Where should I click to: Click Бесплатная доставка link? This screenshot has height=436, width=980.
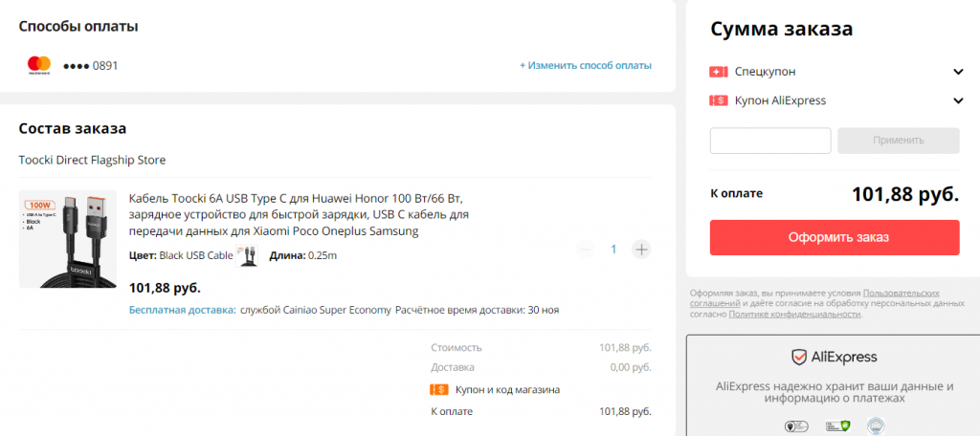click(x=183, y=310)
